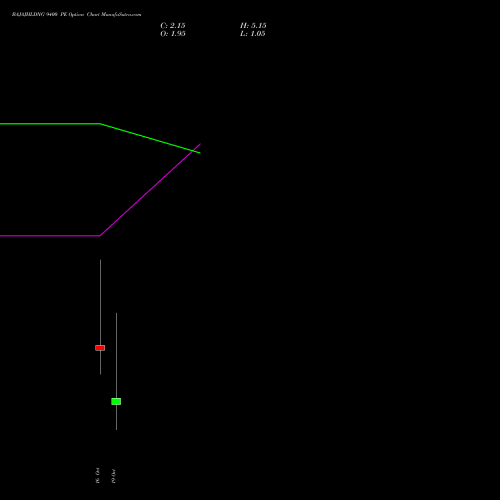Click the high value 'H: 5.15'

point(253,26)
